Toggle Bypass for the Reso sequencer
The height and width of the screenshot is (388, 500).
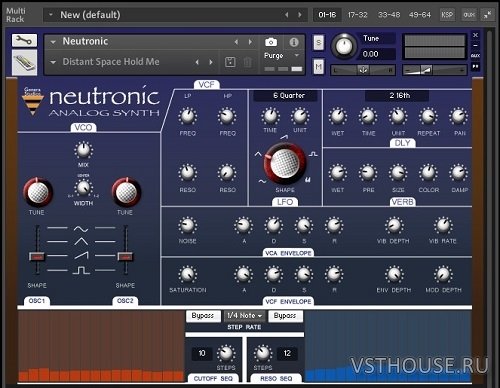click(x=285, y=315)
